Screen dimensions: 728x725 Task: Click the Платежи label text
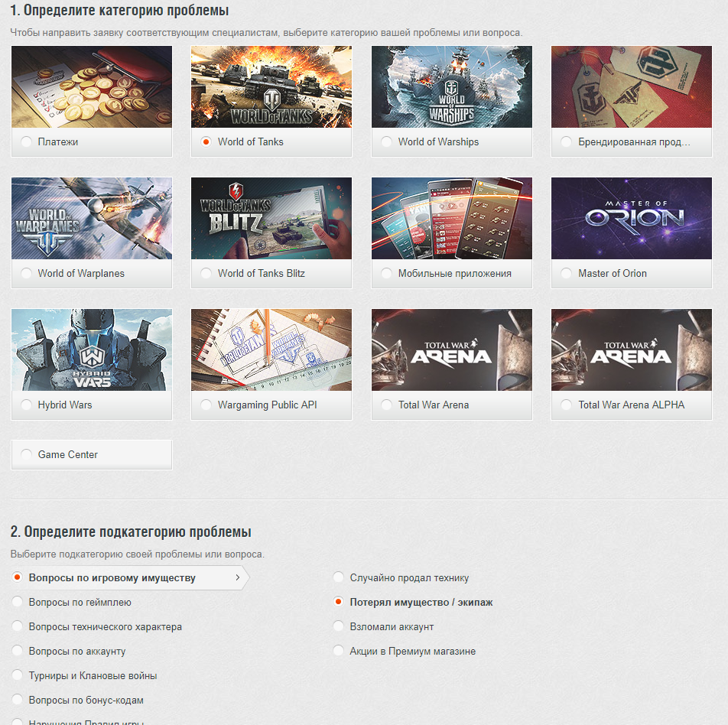[x=58, y=141]
